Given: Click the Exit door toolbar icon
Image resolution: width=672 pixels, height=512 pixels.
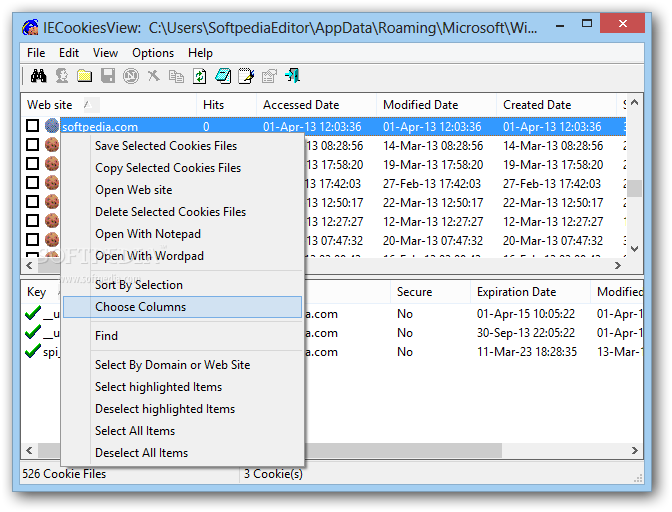Looking at the screenshot, I should point(292,76).
